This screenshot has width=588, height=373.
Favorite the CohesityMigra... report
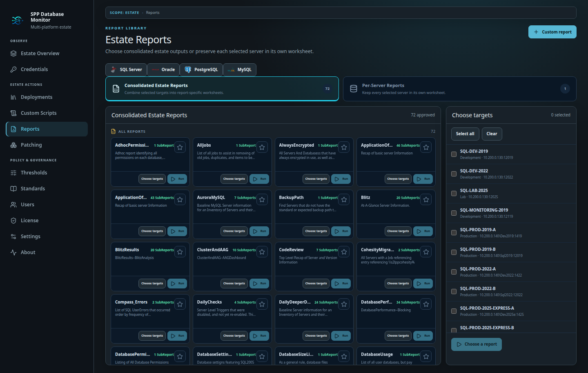(426, 252)
